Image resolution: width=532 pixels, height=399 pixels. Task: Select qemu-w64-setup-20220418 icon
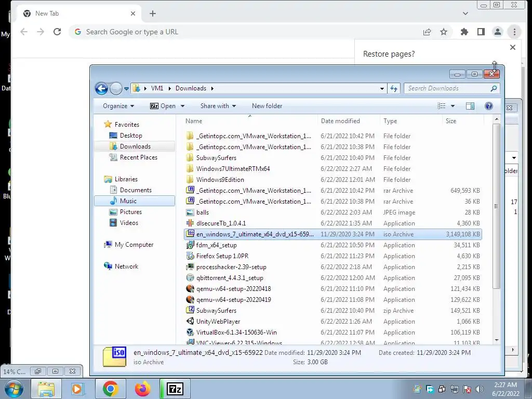click(x=190, y=289)
